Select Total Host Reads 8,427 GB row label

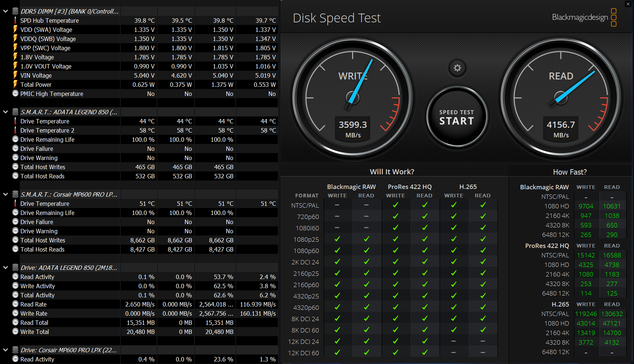point(42,249)
